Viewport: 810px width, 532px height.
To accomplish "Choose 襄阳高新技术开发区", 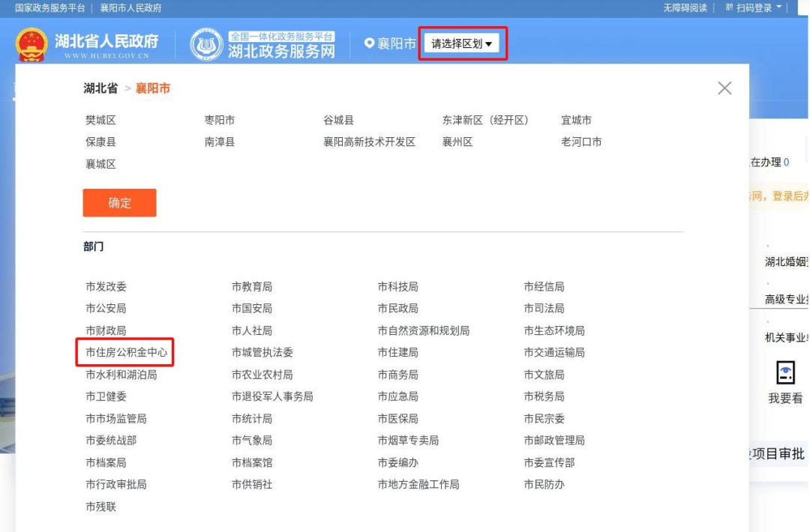I will tap(369, 142).
